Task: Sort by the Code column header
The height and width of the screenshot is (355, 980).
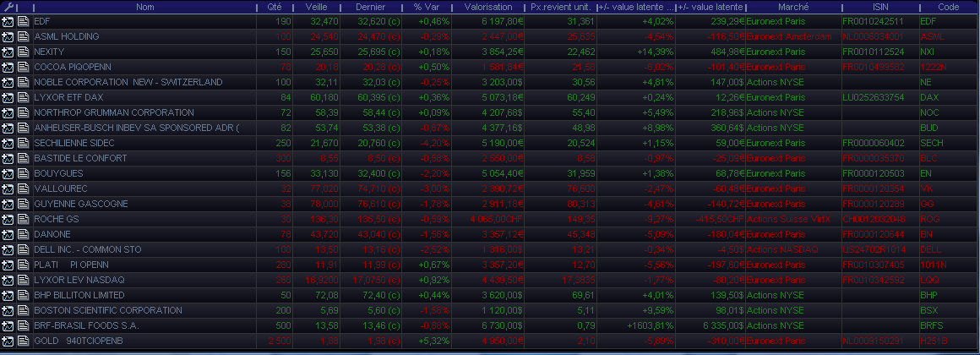Action: pyautogui.click(x=949, y=7)
